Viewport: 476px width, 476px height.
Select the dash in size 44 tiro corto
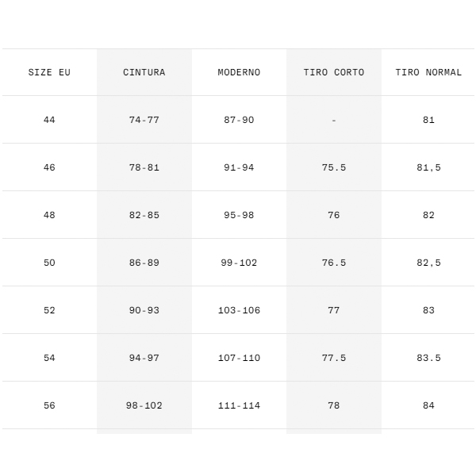334,121
